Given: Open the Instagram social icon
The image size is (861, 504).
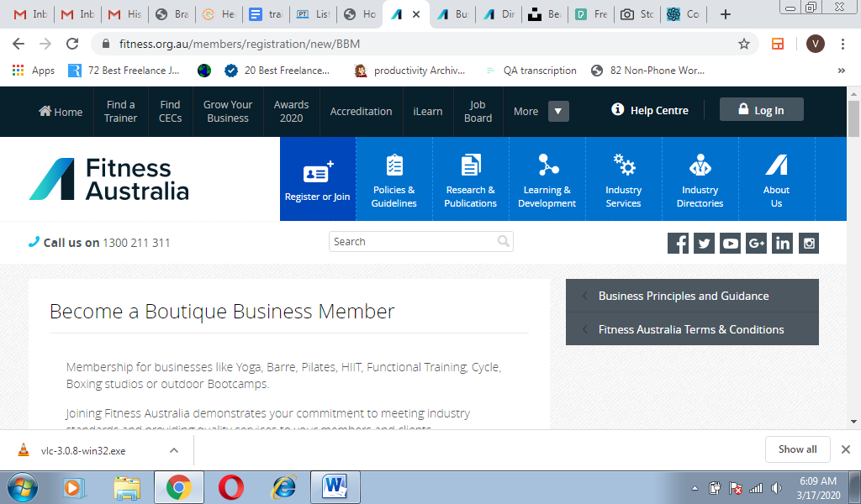Looking at the screenshot, I should coord(808,243).
